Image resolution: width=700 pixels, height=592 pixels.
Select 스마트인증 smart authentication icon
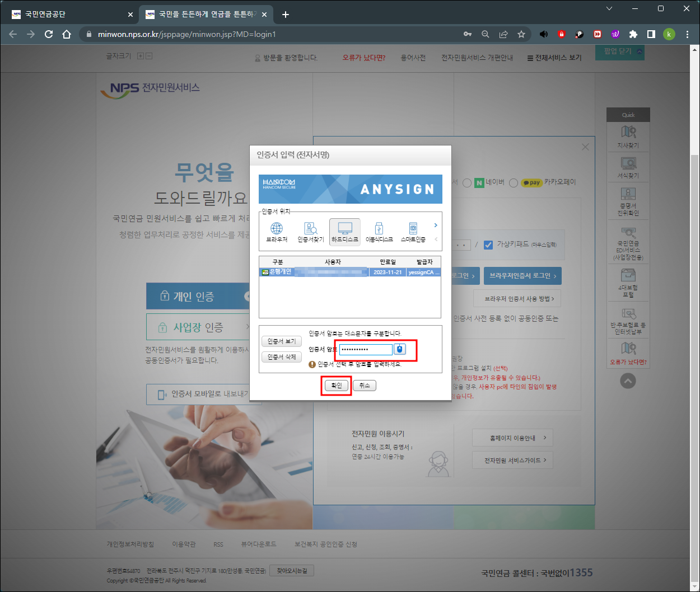click(x=413, y=231)
